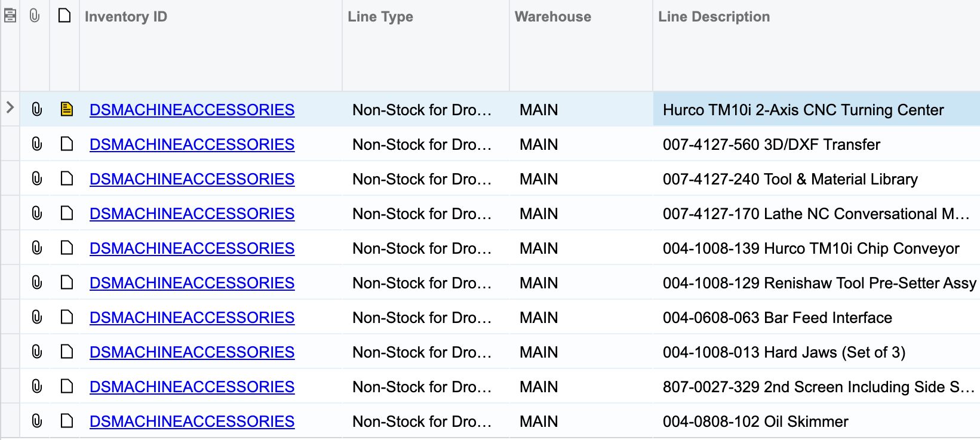Open note icon for Chip Conveyor row

pos(66,248)
